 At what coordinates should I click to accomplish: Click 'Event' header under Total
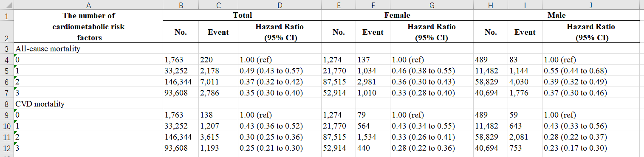pyautogui.click(x=218, y=32)
